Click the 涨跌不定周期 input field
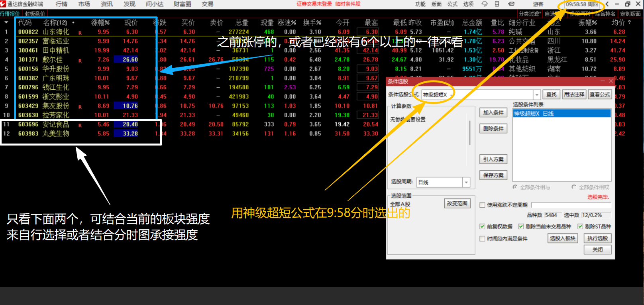 [x=571, y=205]
